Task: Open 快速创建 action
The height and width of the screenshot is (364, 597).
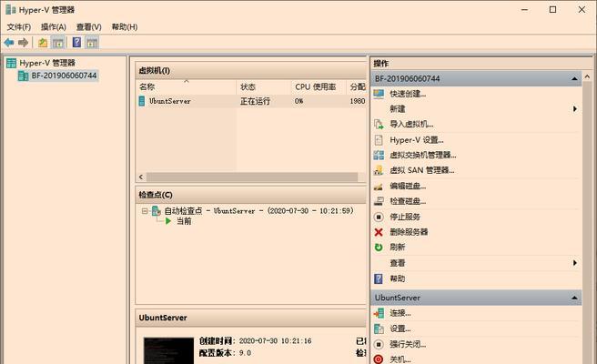Action: 408,94
